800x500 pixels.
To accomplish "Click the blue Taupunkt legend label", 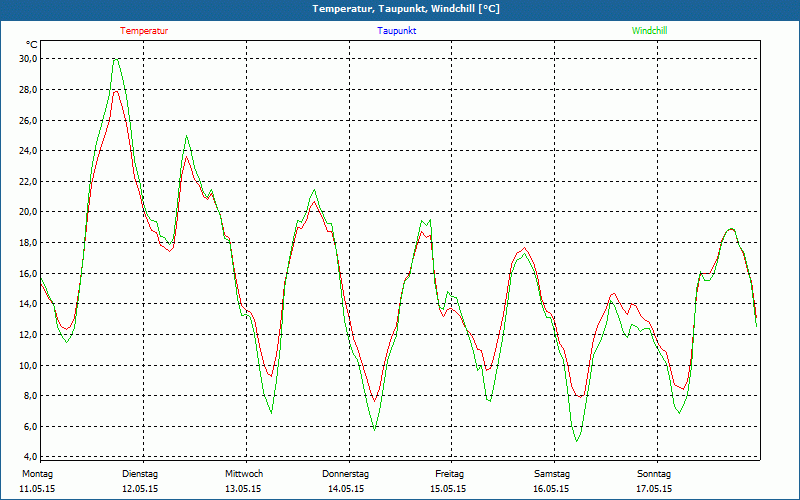I will click(x=396, y=31).
